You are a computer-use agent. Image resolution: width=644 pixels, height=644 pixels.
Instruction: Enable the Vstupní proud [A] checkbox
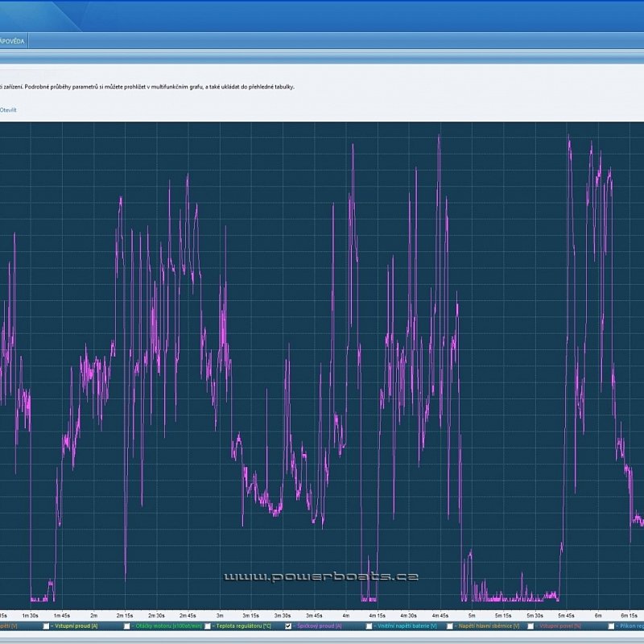47,625
